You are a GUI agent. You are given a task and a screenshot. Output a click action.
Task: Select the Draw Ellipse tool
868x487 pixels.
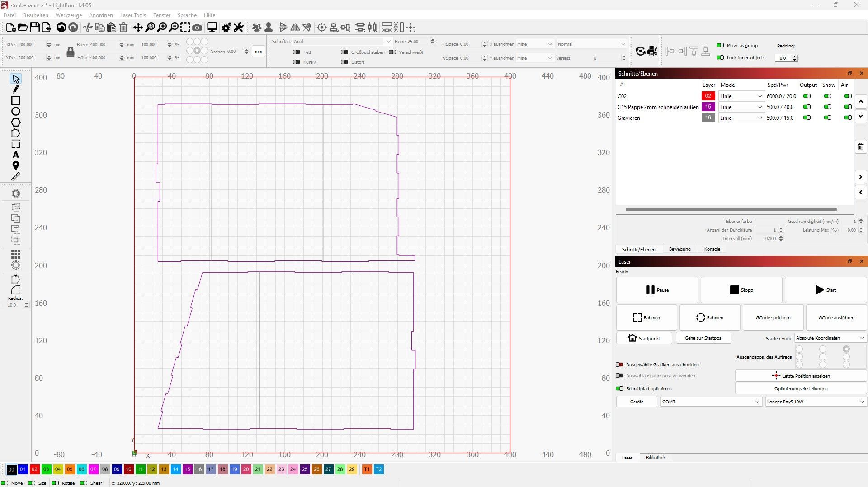coord(16,111)
